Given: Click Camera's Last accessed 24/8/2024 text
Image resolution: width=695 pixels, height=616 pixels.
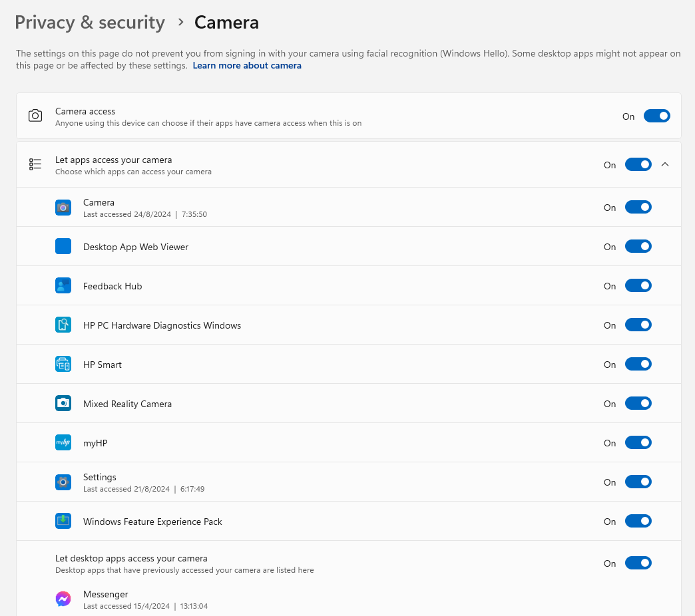Looking at the screenshot, I should coord(145,214).
